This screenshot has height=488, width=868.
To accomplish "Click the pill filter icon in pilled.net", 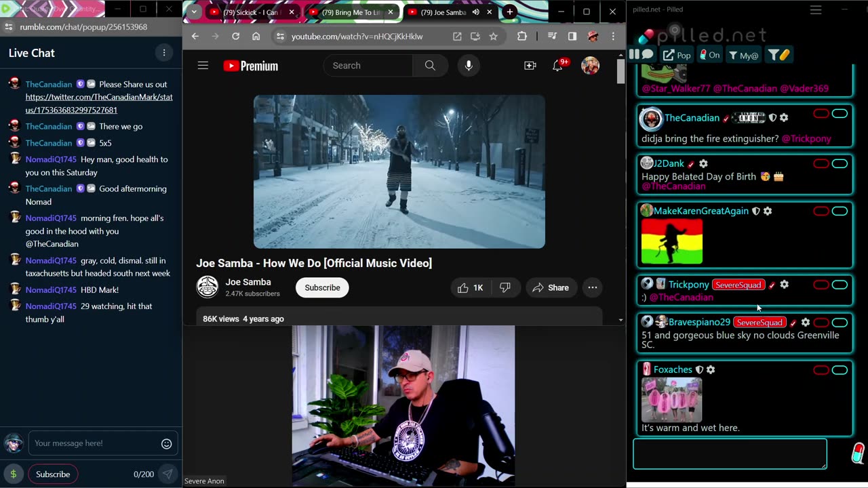I will tap(780, 55).
